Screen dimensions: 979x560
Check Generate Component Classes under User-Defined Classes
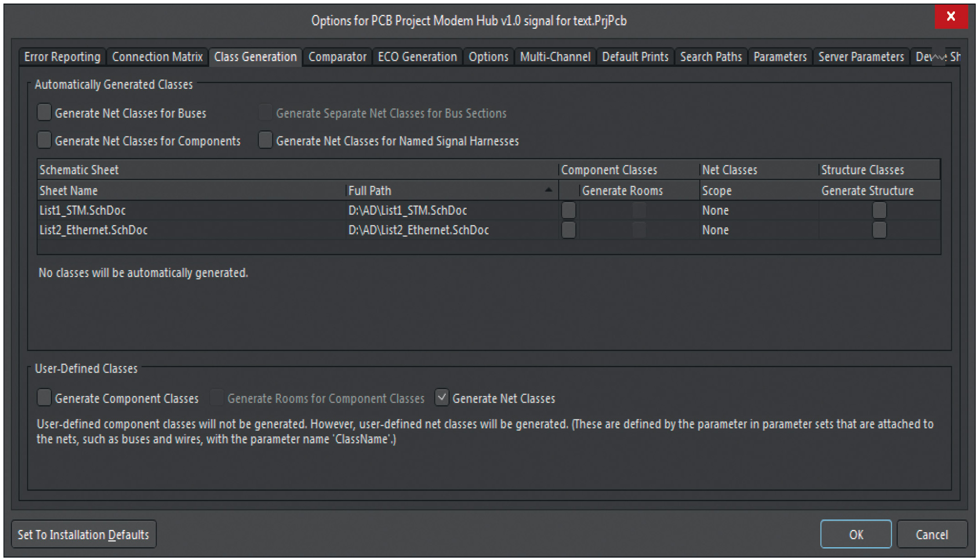click(x=44, y=398)
